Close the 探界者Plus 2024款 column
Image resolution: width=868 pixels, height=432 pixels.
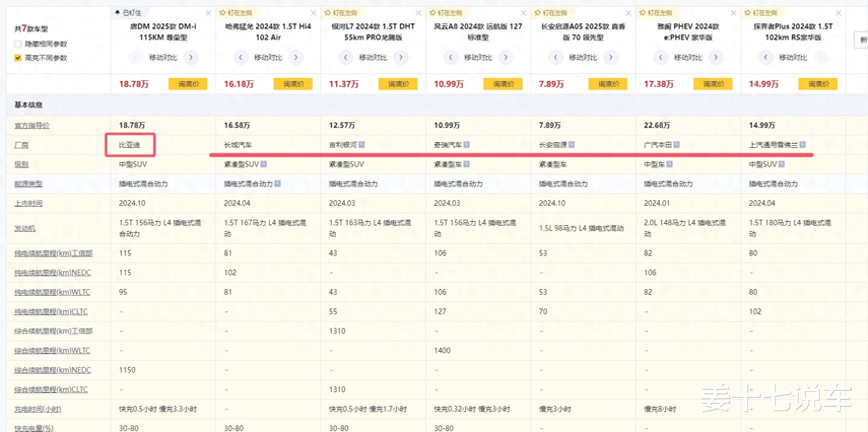pos(838,13)
